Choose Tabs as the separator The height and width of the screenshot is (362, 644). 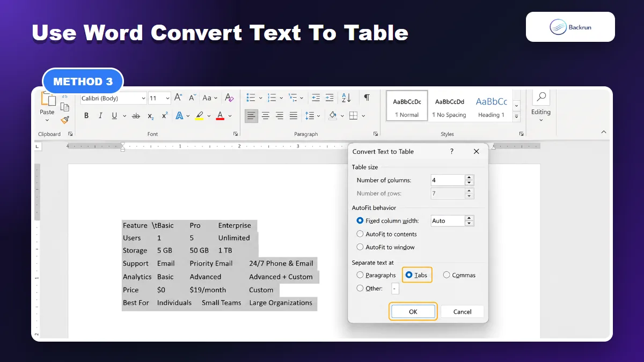416,275
